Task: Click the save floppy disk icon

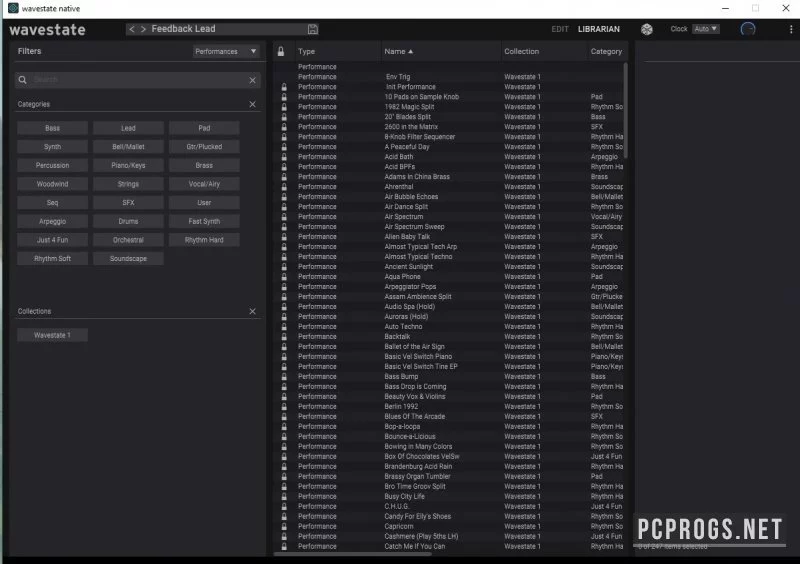Action: (313, 30)
